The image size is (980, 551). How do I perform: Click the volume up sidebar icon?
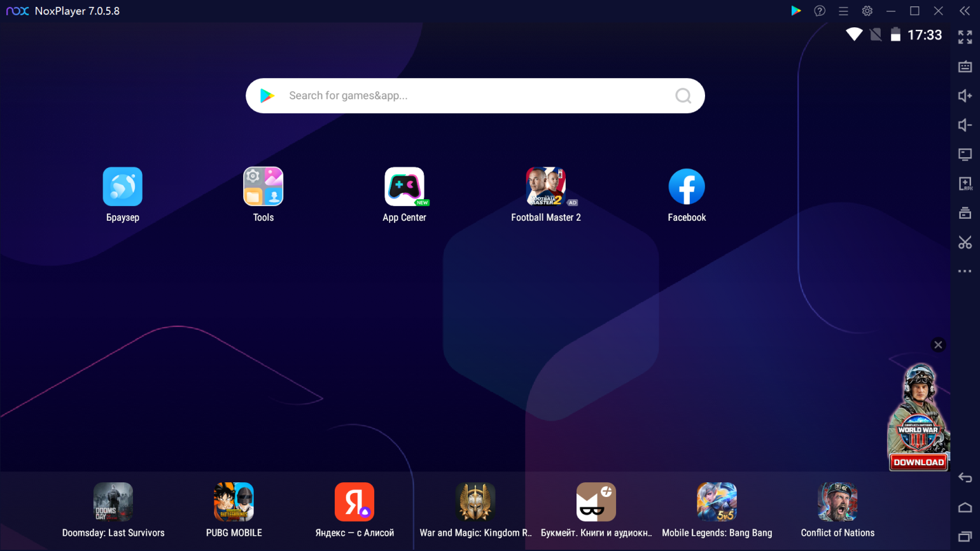point(965,95)
